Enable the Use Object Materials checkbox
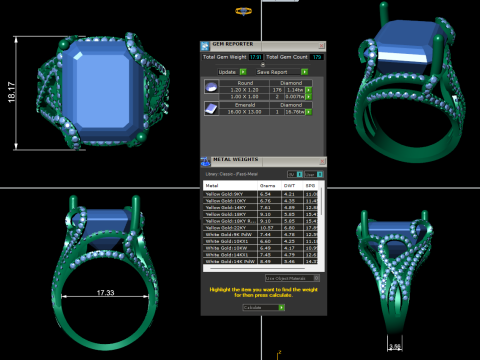Screen dimensions: 480x360 317,278
